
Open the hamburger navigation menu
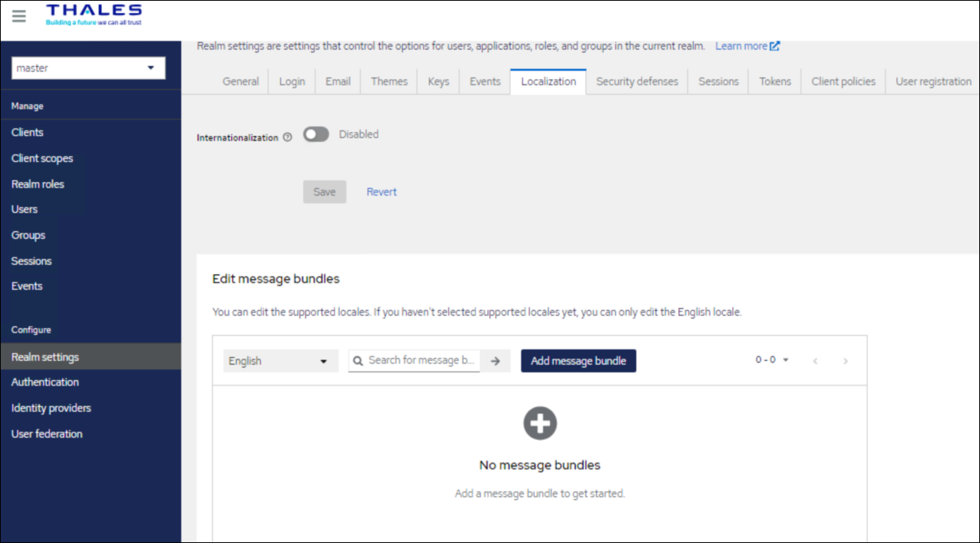click(x=18, y=16)
